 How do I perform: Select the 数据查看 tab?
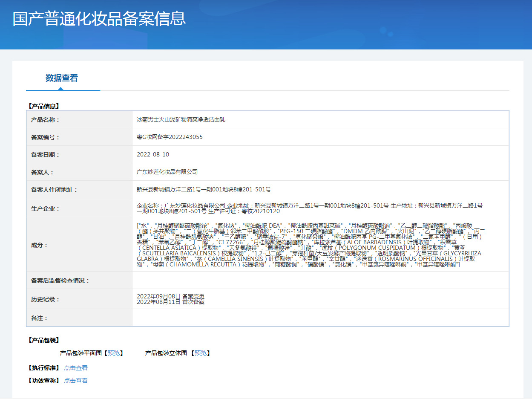tap(62, 78)
